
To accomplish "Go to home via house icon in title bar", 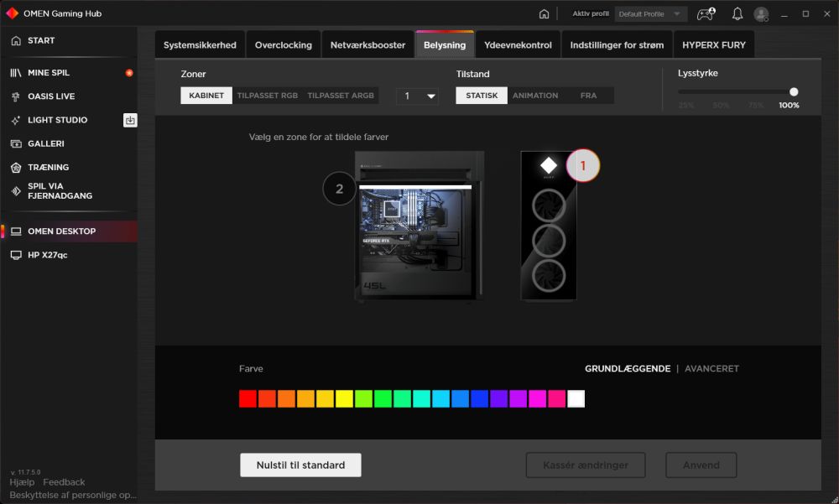I will pyautogui.click(x=544, y=14).
